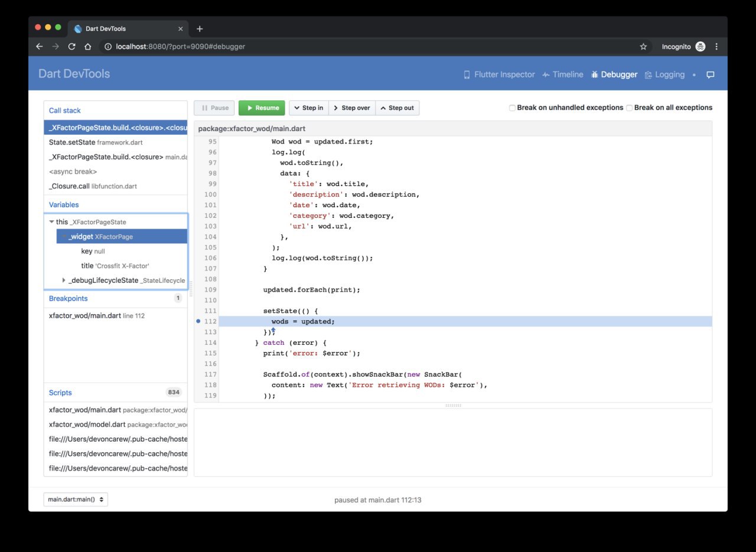Click the Pause button

214,108
